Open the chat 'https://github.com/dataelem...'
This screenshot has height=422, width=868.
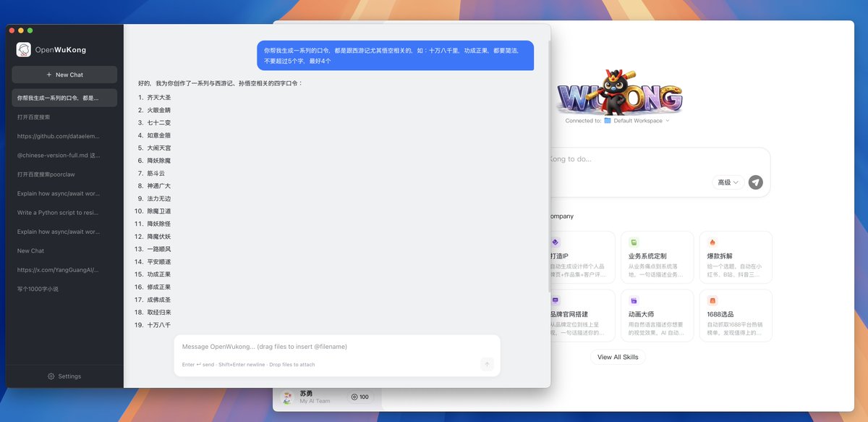tap(64, 136)
